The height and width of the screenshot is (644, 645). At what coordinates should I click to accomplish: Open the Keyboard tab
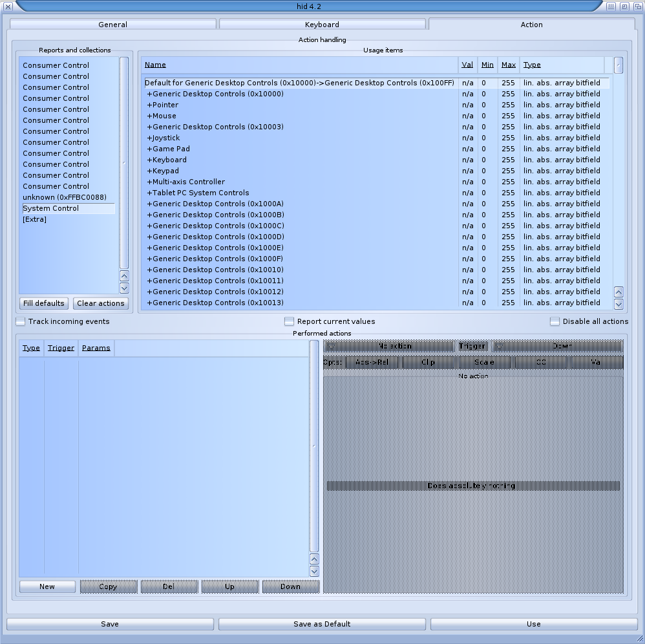[322, 25]
